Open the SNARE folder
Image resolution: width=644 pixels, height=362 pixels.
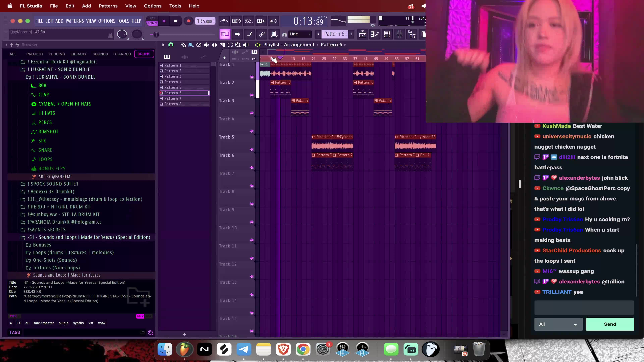tap(45, 150)
